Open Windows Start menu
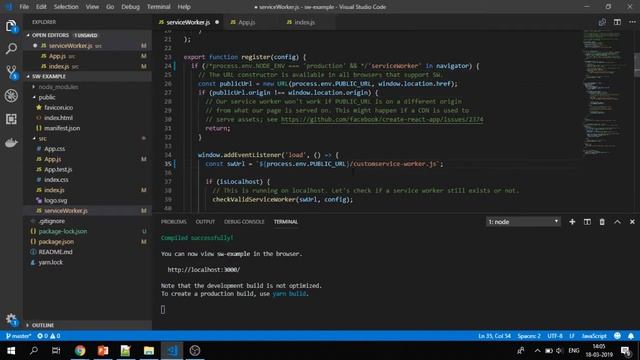 click(11, 350)
